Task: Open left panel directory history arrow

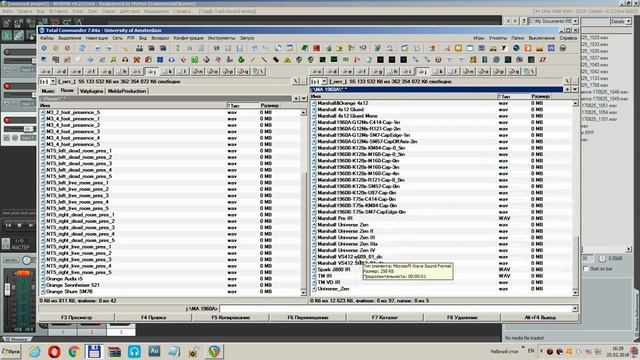Action: tap(303, 98)
